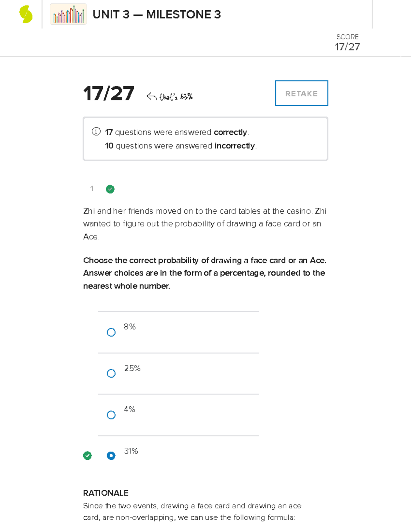411x532 pixels.
Task: Select the 8% radio button
Action: (111, 332)
